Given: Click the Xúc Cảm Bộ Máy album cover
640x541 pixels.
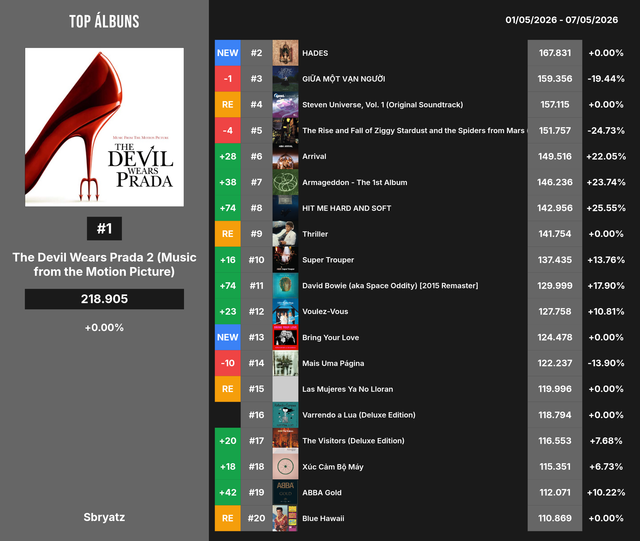Looking at the screenshot, I should (x=285, y=467).
